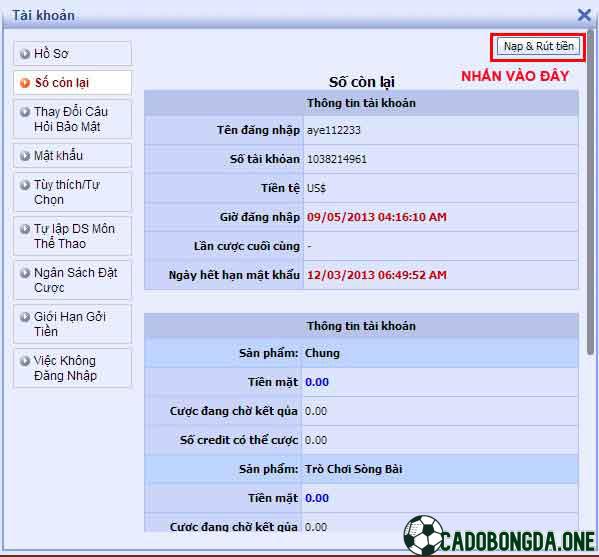Open Giới Hạn Gởi Tiền settings
This screenshot has width=599, height=557.
[x=73, y=324]
